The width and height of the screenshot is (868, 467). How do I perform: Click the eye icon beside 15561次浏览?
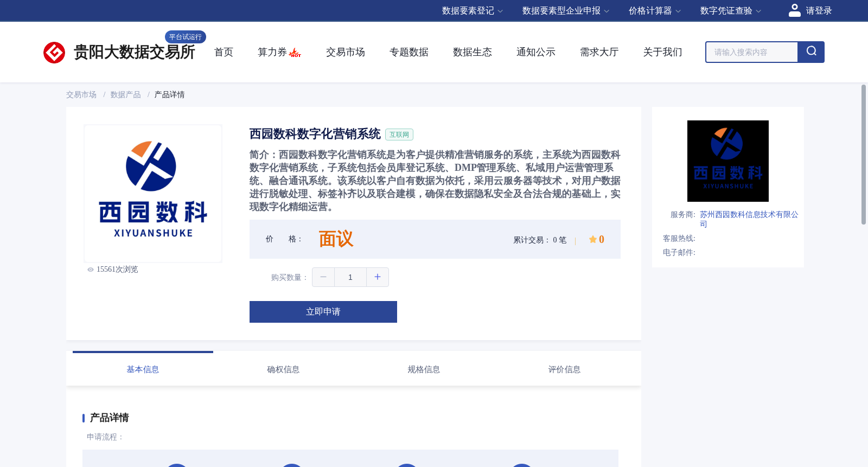(x=91, y=270)
